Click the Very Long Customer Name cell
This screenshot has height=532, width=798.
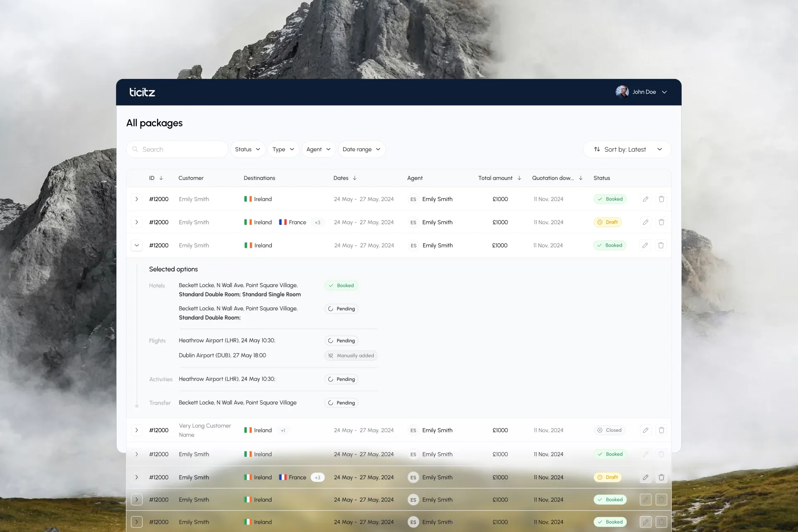point(205,430)
